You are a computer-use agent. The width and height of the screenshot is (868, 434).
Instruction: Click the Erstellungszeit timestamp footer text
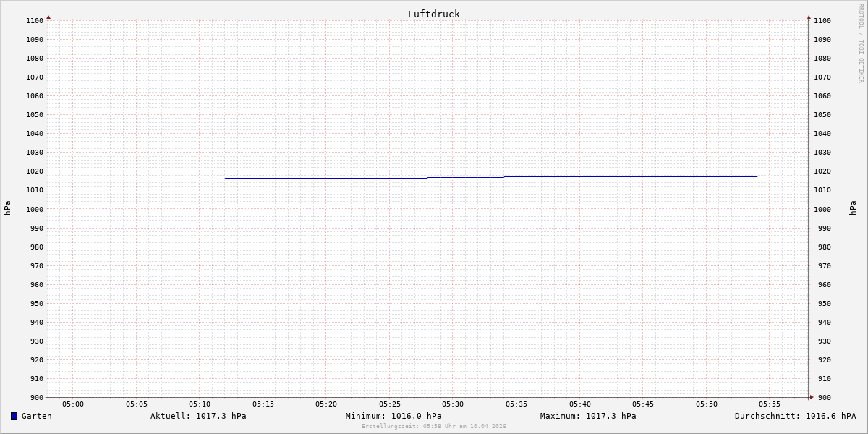(434, 426)
